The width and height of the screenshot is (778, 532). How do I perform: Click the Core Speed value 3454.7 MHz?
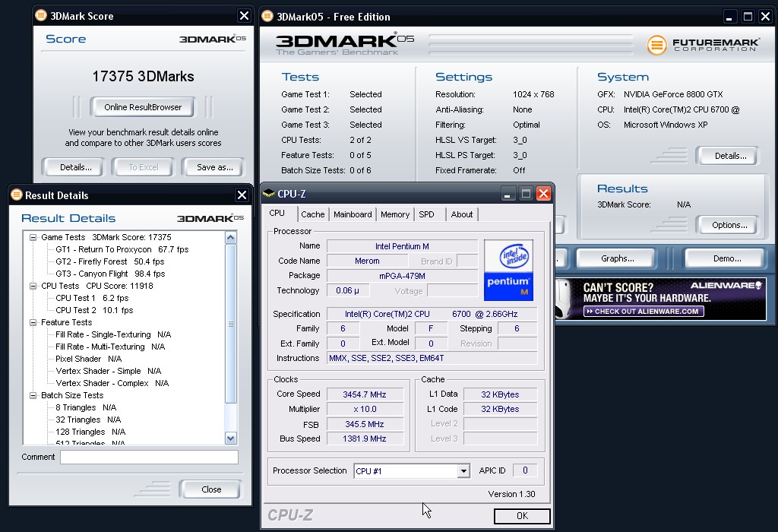click(365, 394)
